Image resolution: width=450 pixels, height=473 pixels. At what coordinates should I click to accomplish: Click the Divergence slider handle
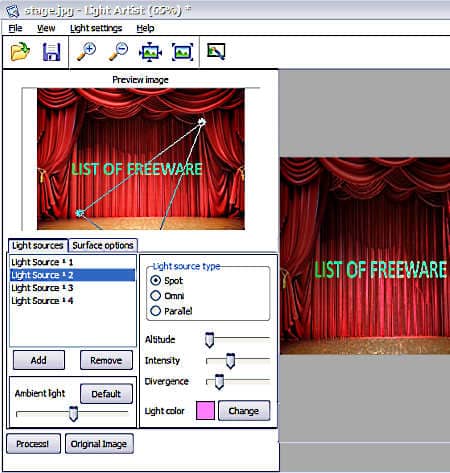click(219, 382)
